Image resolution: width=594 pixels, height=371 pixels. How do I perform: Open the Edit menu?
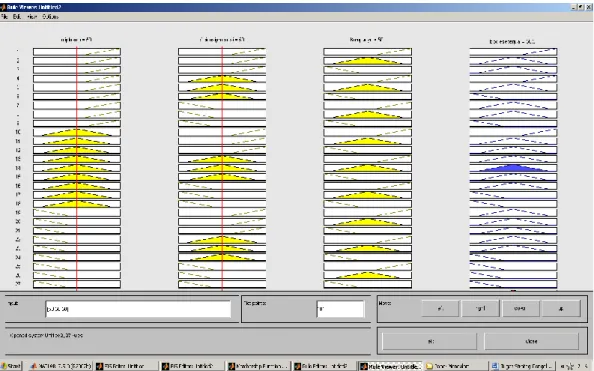click(17, 17)
